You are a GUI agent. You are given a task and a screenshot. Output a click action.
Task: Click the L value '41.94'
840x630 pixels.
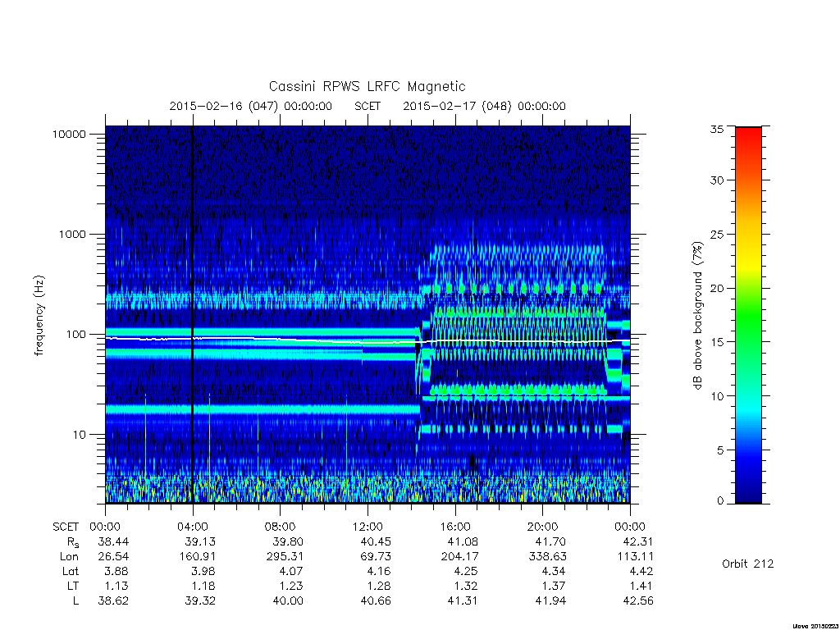pos(550,601)
